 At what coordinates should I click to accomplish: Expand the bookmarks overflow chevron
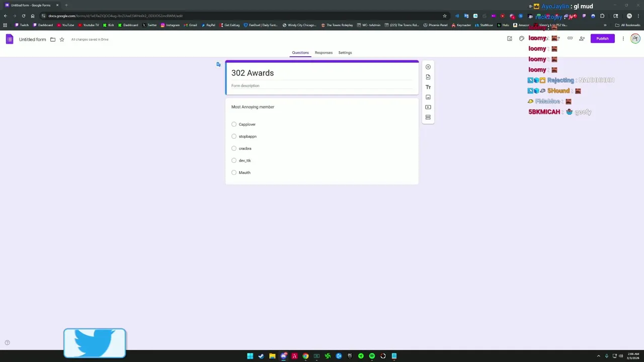pyautogui.click(x=605, y=25)
